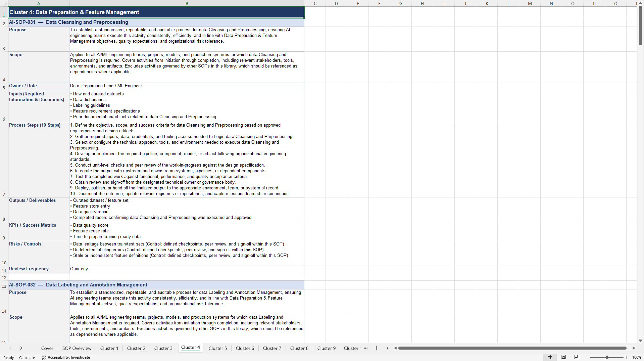Open the SOP Overview sheet tab
This screenshot has height=361, width=644.
77,348
